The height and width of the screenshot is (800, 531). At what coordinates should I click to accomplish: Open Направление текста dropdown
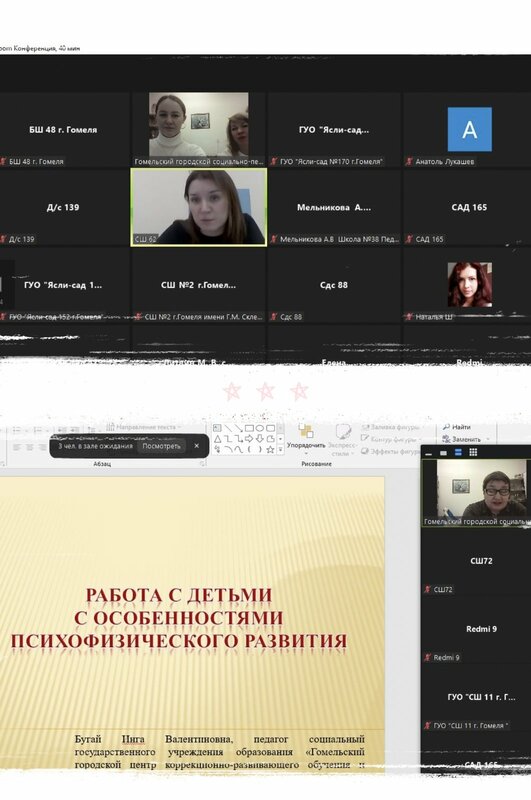point(145,427)
